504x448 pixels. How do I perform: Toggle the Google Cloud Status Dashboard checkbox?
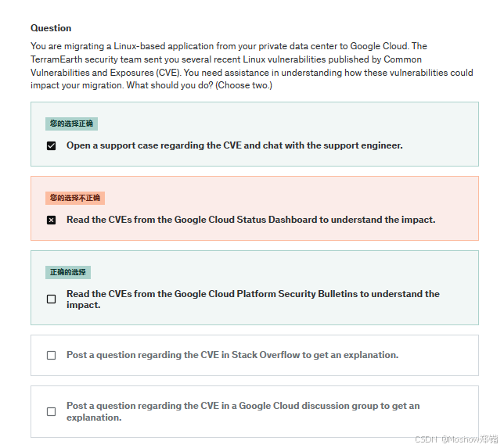click(x=52, y=220)
